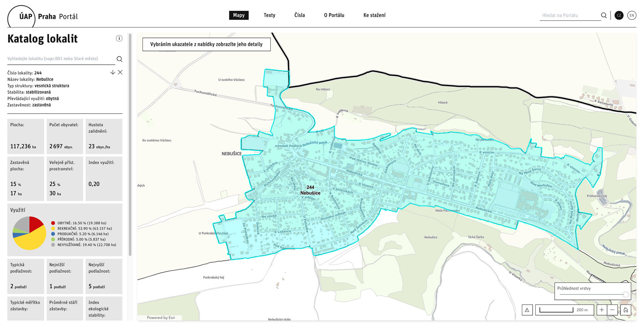
Task: Reset map to home view
Action: (626, 310)
